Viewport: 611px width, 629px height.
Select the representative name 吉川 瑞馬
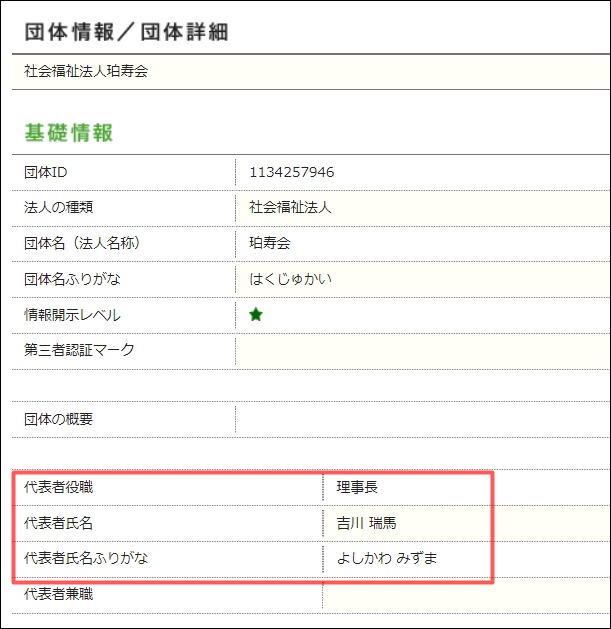coord(366,523)
